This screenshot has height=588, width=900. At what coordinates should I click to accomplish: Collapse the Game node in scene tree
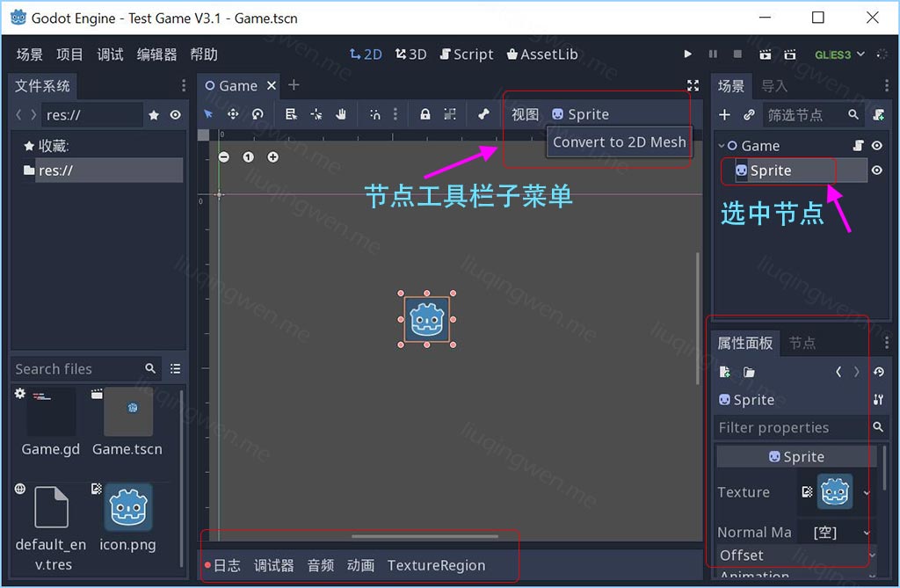[x=719, y=145]
